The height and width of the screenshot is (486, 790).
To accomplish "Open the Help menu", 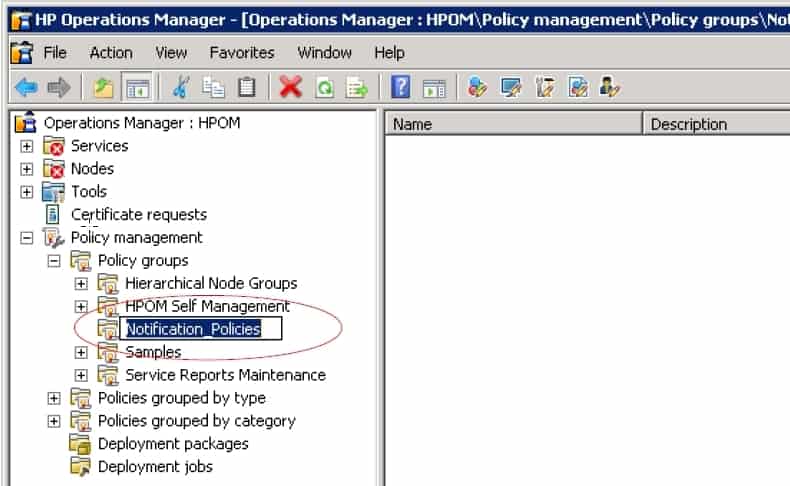I will (389, 52).
